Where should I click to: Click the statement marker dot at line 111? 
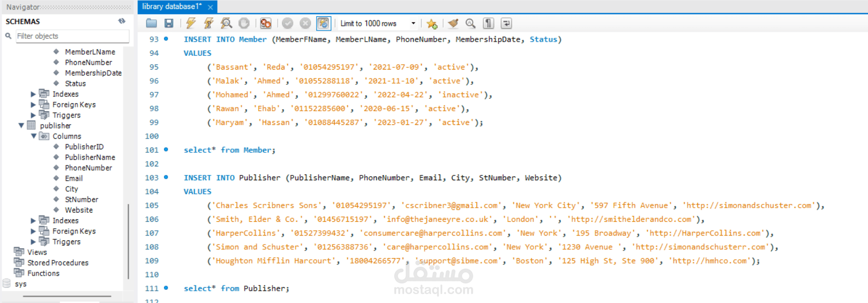pos(166,288)
